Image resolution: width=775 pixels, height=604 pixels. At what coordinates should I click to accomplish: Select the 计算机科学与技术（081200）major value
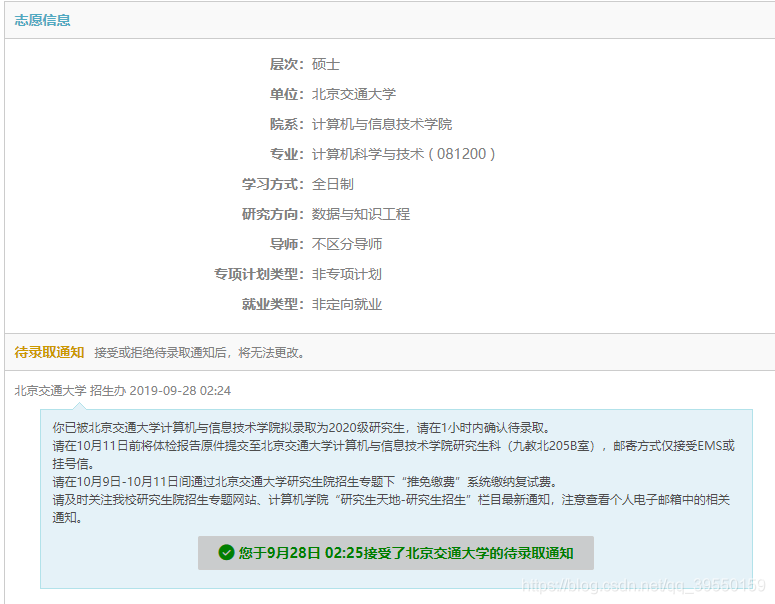click(404, 154)
